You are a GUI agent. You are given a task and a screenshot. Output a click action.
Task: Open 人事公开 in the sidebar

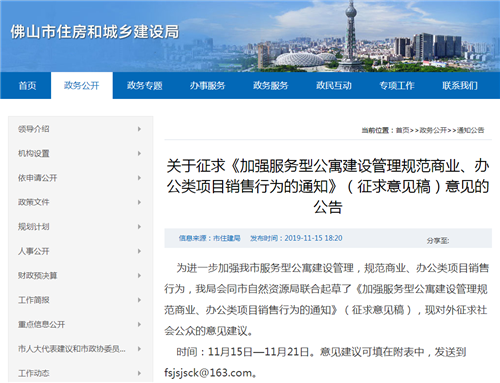tap(34, 251)
